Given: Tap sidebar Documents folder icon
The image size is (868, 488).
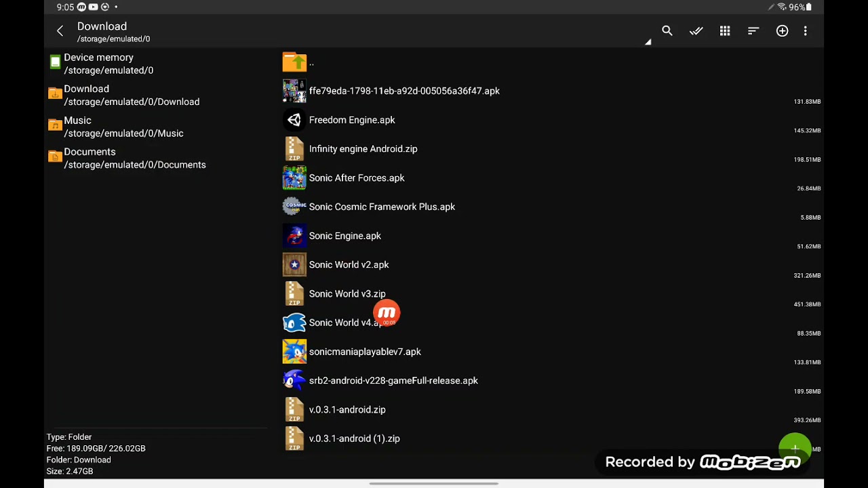Looking at the screenshot, I should (55, 157).
